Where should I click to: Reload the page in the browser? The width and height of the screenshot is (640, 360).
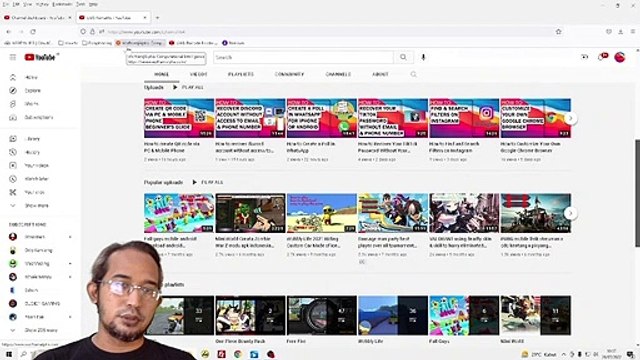click(33, 31)
